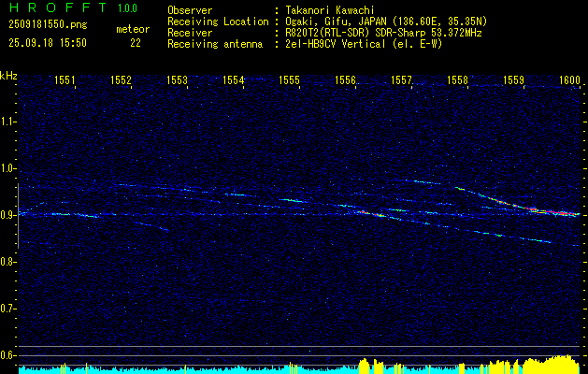Viewport: 588px width, 374px height.
Task: Select the filename 2509181550.png
Action: click(48, 25)
